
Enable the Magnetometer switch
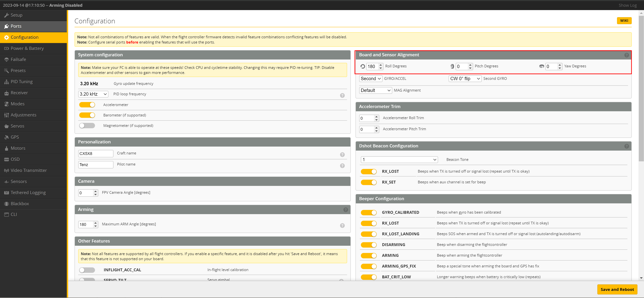click(x=87, y=126)
